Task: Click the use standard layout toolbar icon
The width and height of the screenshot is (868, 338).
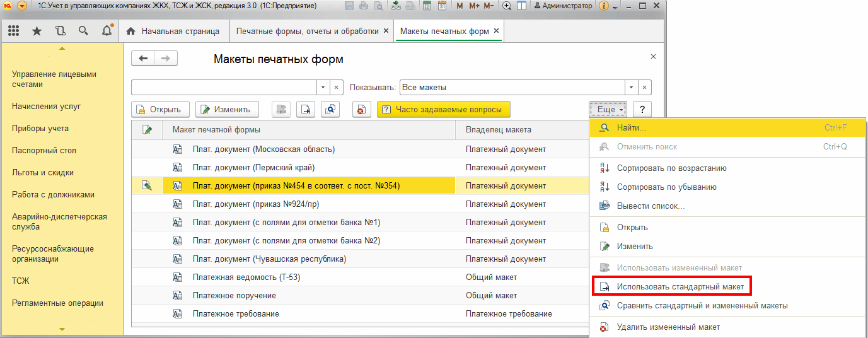Action: pyautogui.click(x=305, y=109)
